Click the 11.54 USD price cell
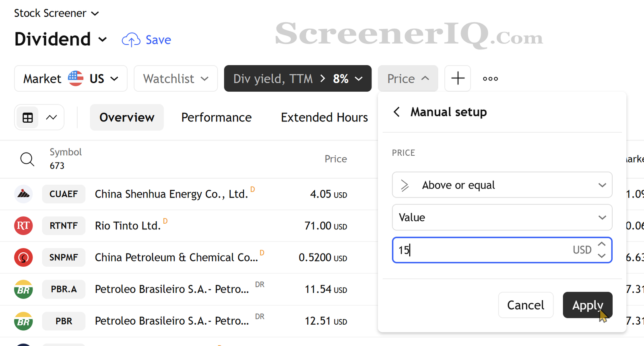Viewport: 644px width, 346px height. pyautogui.click(x=326, y=290)
